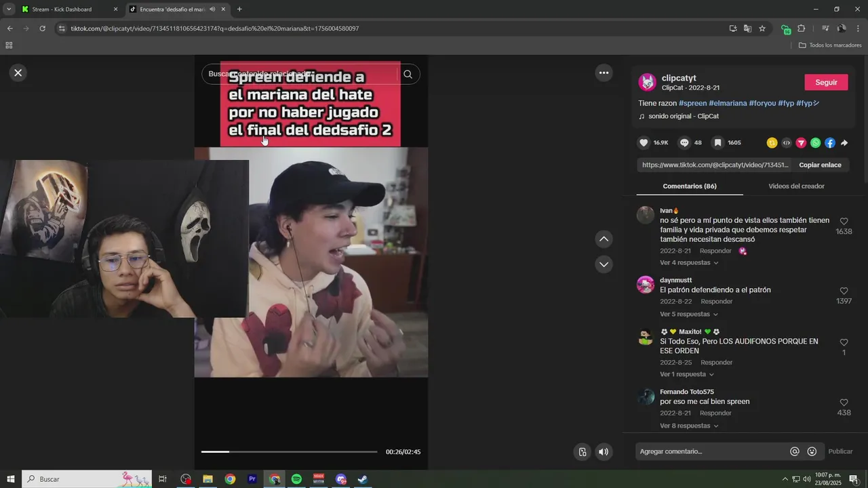Expand Ver 1 respuesta under Maxitol's comment
This screenshot has width=868, height=488.
coord(687,374)
